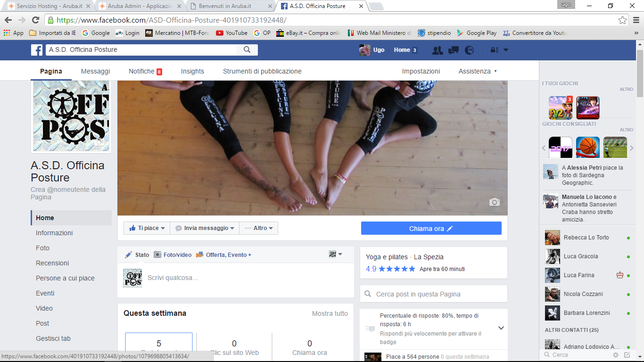Screen dimensions: 644x362
Task: Expand the response rate chevron
Action: pyautogui.click(x=501, y=328)
